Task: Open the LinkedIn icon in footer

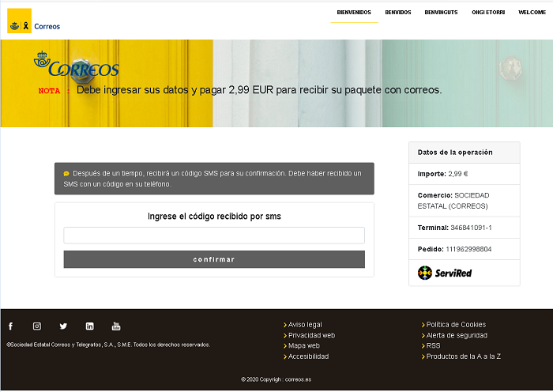Action: pyautogui.click(x=89, y=326)
